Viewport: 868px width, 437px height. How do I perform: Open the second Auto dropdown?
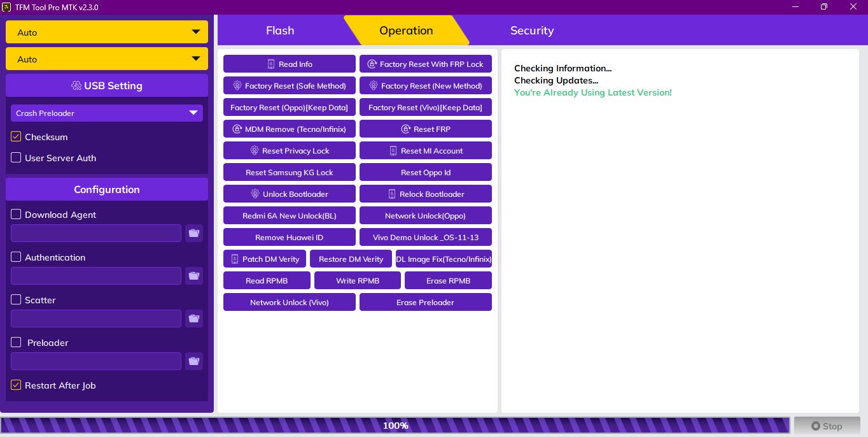tap(107, 59)
